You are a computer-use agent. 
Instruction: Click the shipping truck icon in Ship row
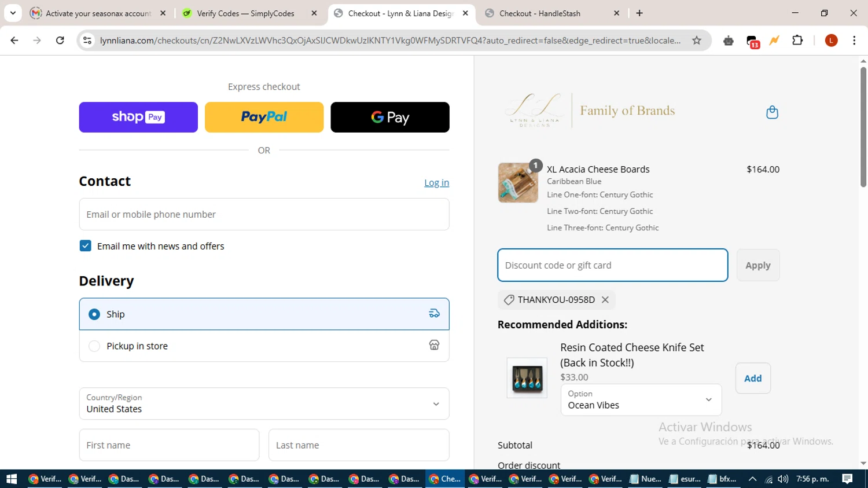click(434, 314)
